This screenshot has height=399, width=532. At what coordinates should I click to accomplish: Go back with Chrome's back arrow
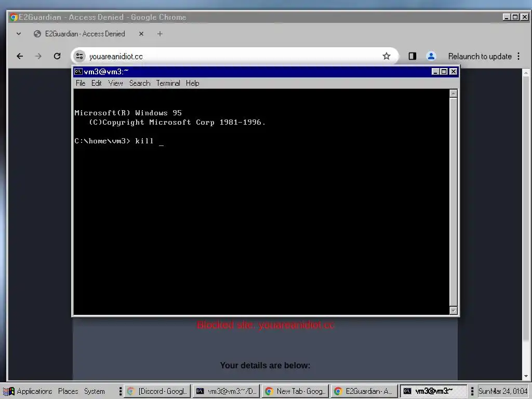(20, 56)
